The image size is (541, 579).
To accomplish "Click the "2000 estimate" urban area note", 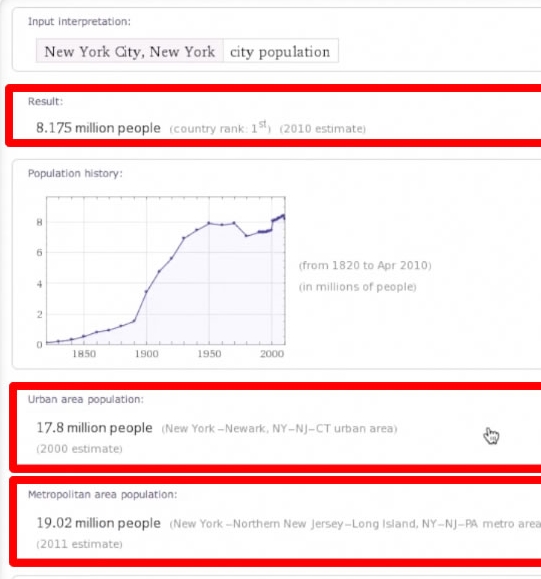I will click(79, 449).
